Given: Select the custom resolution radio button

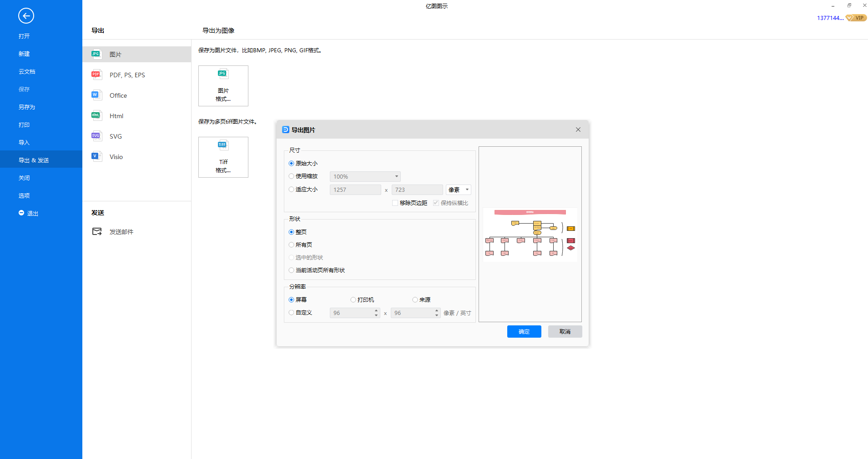Looking at the screenshot, I should 291,313.
